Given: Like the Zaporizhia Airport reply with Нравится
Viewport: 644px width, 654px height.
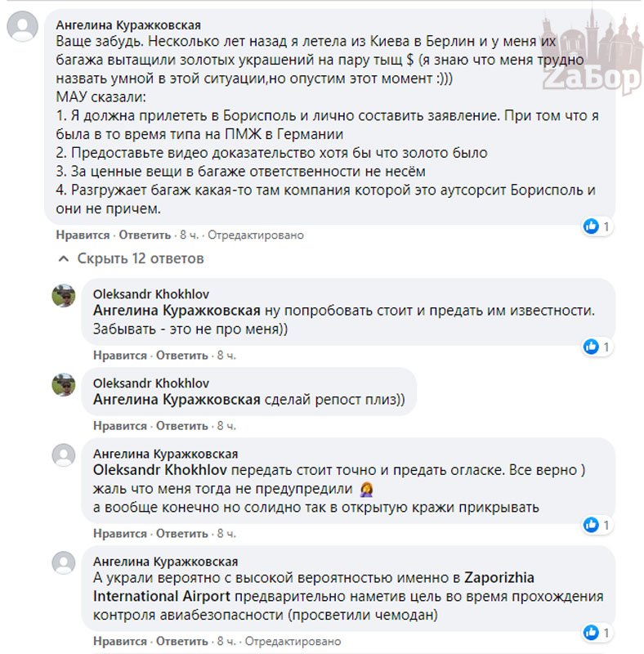Looking at the screenshot, I should tap(119, 640).
